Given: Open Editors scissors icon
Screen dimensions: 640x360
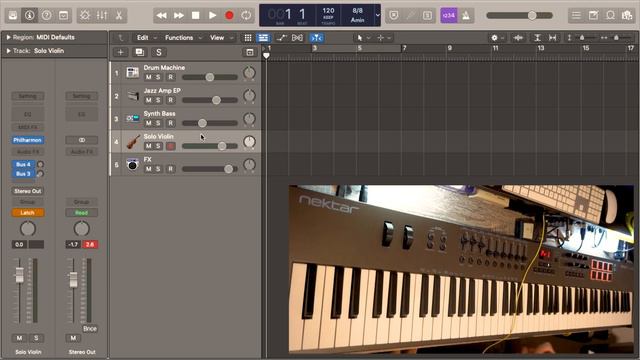Looking at the screenshot, I should (x=119, y=16).
